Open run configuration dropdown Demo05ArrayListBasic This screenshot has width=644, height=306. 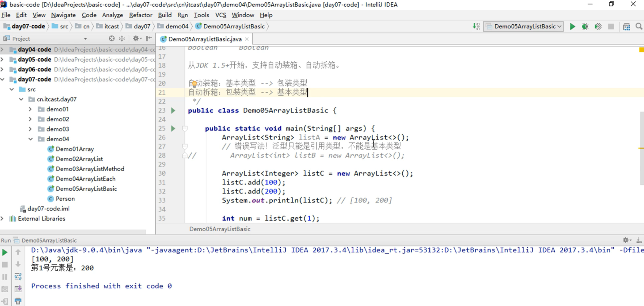524,27
